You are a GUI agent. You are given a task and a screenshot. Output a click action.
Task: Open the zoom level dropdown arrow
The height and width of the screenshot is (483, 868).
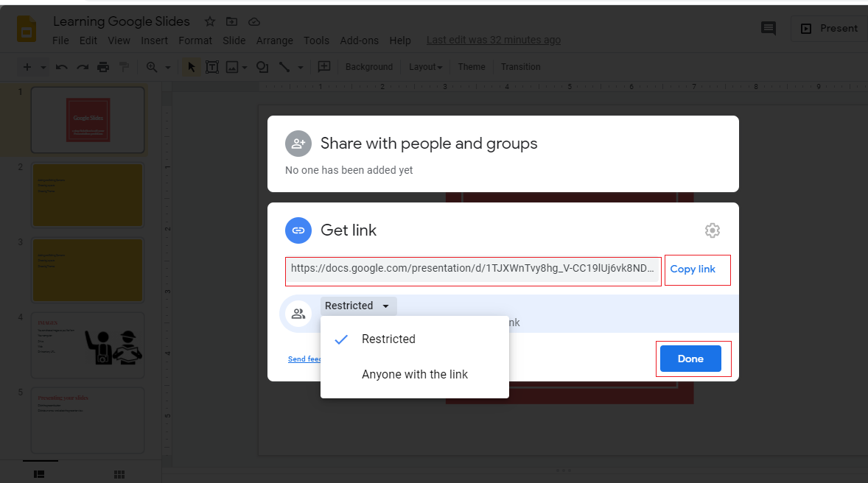[168, 68]
